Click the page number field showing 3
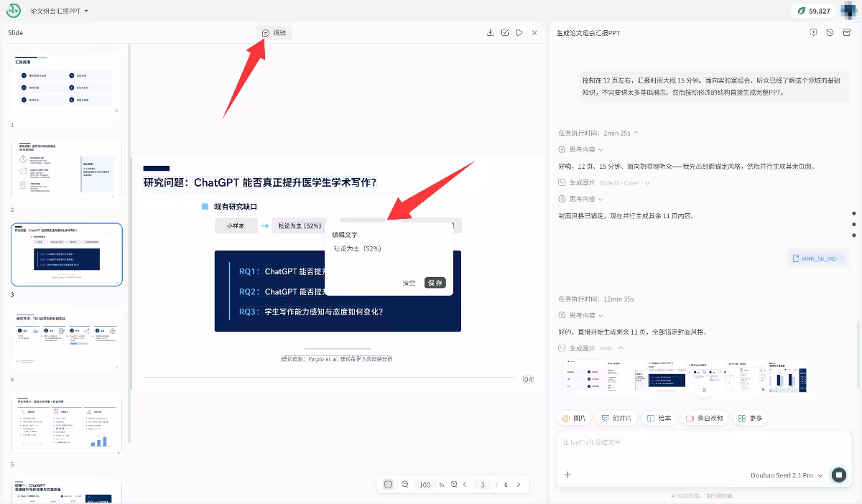Image resolution: width=862 pixels, height=504 pixels. [483, 485]
